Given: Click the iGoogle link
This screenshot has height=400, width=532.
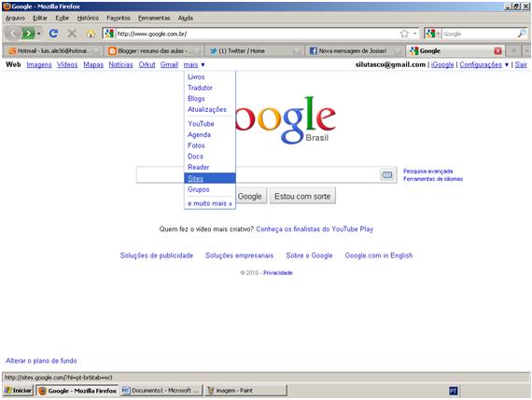Looking at the screenshot, I should [x=442, y=64].
